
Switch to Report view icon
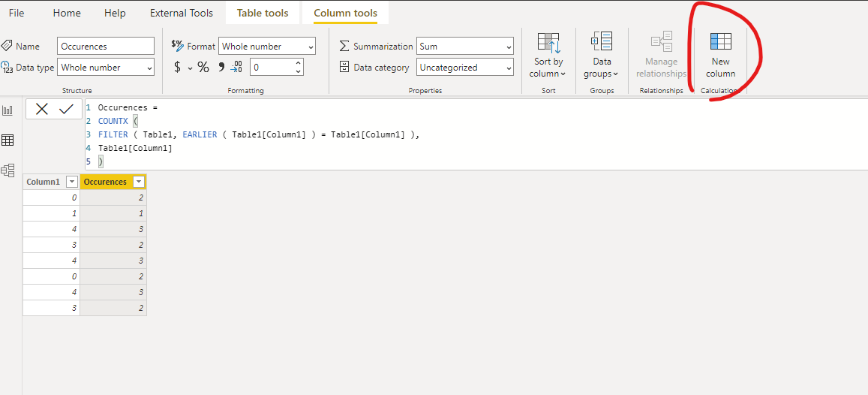[x=8, y=110]
